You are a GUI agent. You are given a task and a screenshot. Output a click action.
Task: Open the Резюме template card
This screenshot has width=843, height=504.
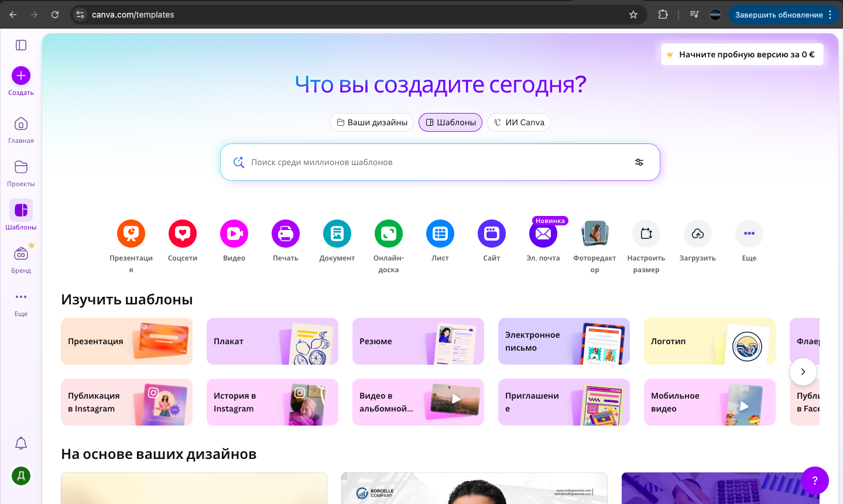(418, 341)
